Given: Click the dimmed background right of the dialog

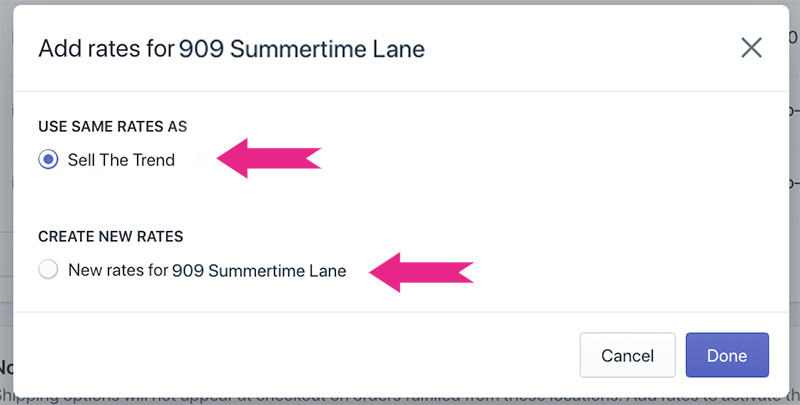Looking at the screenshot, I should (x=794, y=250).
